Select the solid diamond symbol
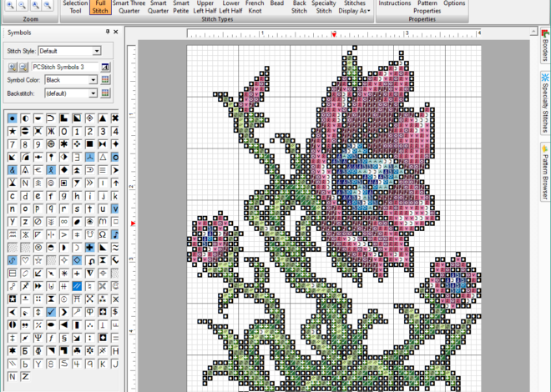The height and width of the screenshot is (392, 551). (64, 170)
